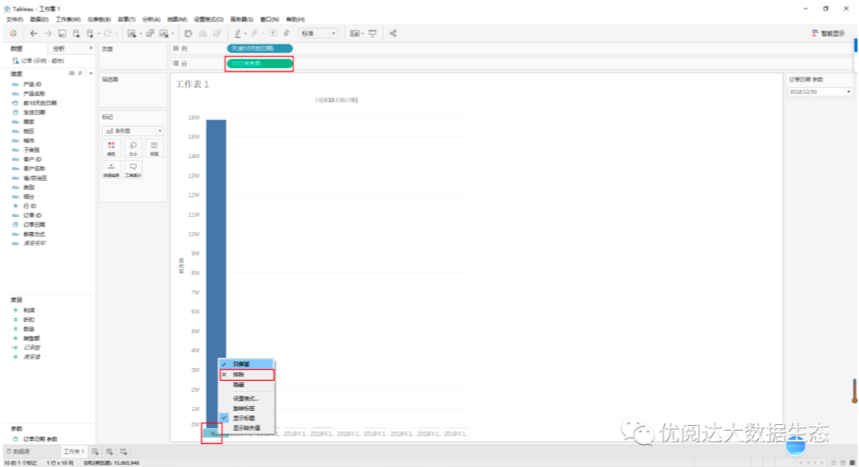This screenshot has width=859, height=467.
Task: Open the mark type dropdown
Action: [133, 131]
